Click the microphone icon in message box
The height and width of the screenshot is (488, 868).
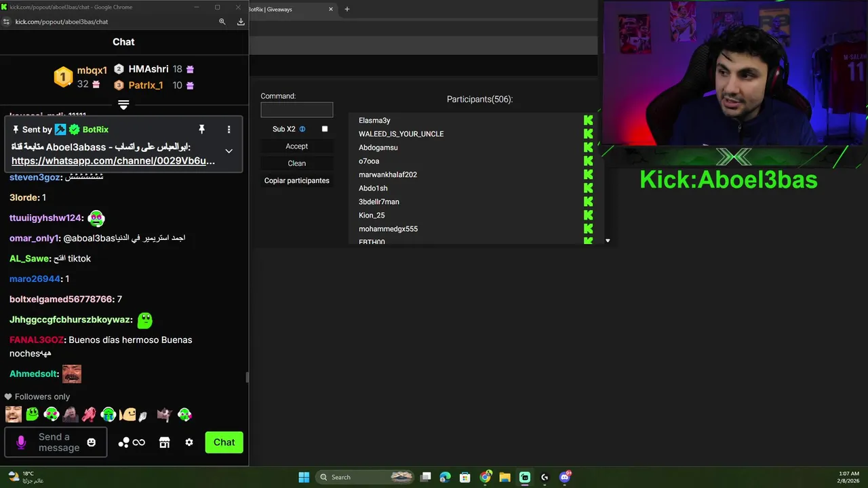(x=21, y=443)
